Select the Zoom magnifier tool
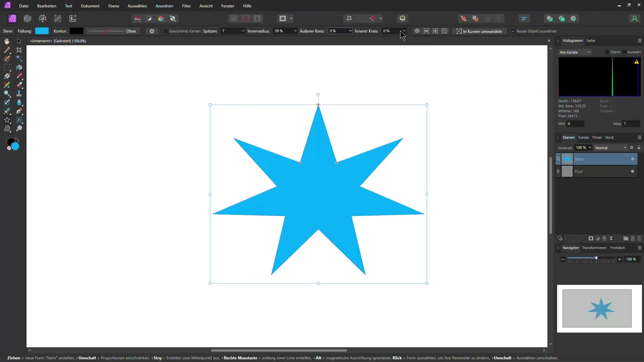Viewport: 644px width, 362px height. pyautogui.click(x=19, y=128)
